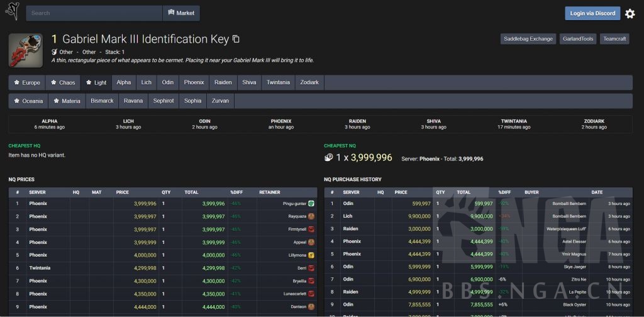The width and height of the screenshot is (644, 317).
Task: Copy item name with the copy icon
Action: [236, 39]
